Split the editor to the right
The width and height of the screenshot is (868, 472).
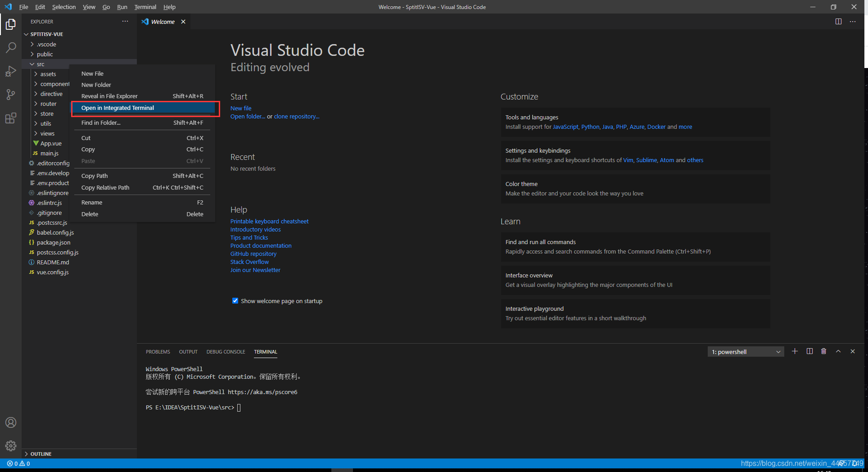(x=838, y=22)
